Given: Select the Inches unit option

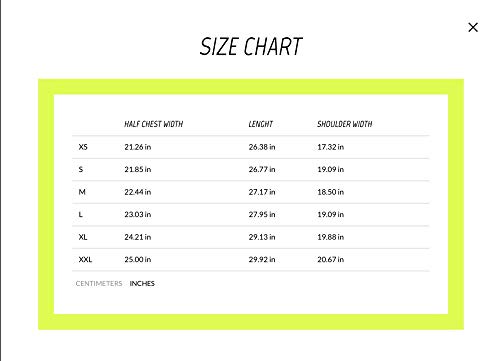Looking at the screenshot, I should tap(142, 283).
